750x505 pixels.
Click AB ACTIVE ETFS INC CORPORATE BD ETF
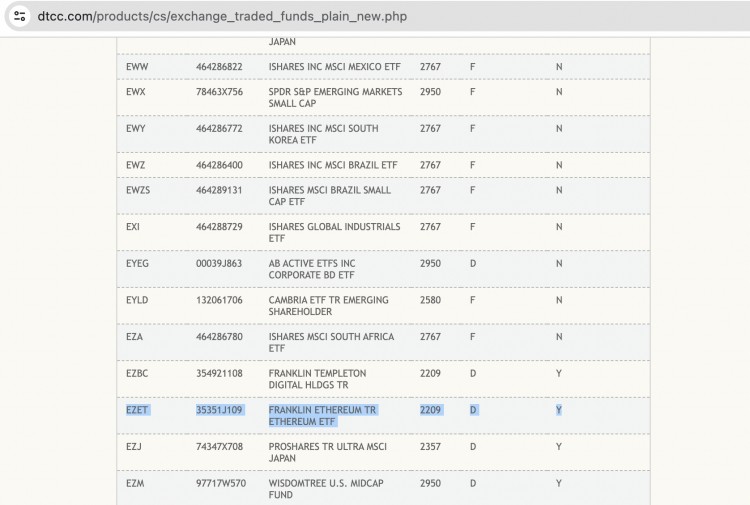[x=313, y=269]
